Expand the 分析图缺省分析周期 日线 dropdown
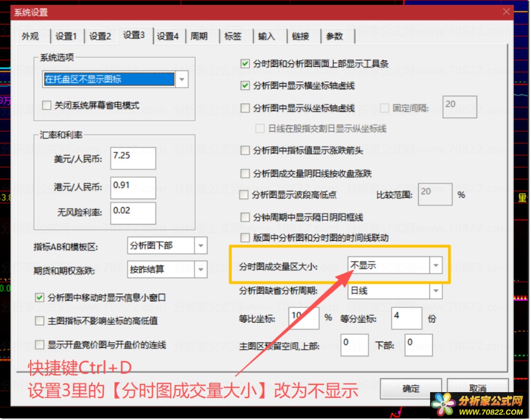The image size is (531, 420). (x=436, y=291)
